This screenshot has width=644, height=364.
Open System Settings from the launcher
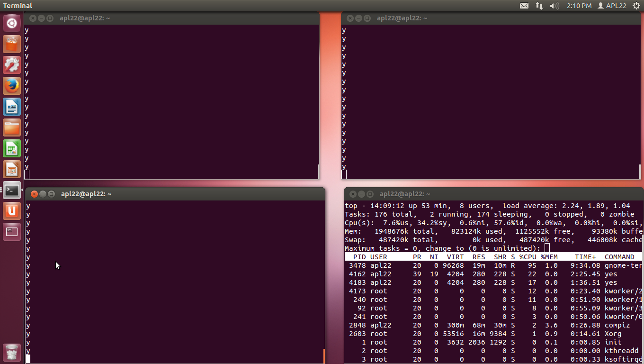click(x=12, y=65)
